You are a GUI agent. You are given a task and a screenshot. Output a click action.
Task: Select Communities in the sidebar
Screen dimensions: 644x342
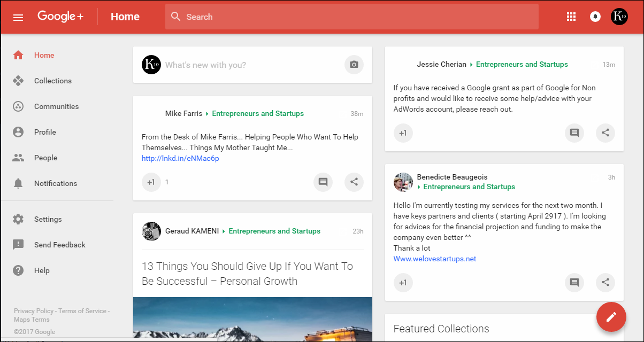pos(57,106)
